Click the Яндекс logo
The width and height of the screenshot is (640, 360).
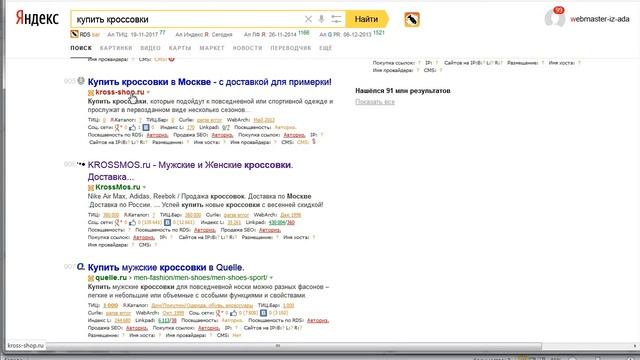(37, 18)
